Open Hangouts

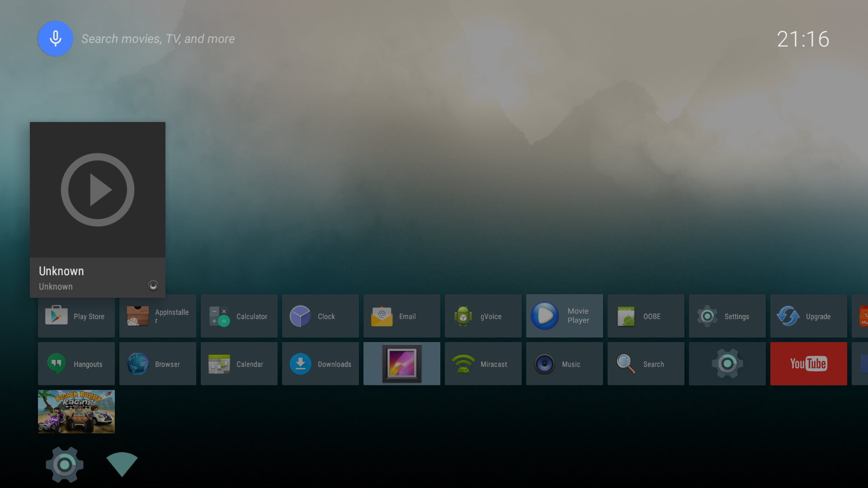pyautogui.click(x=76, y=364)
